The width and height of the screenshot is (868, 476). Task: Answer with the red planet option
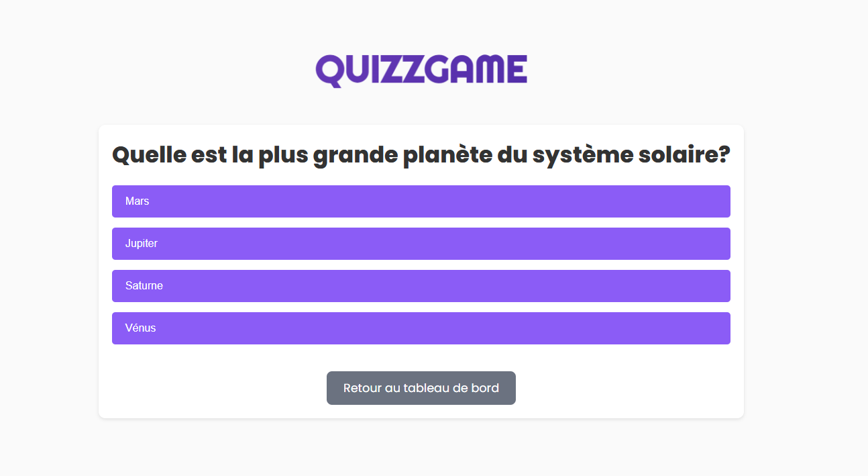pyautogui.click(x=421, y=201)
